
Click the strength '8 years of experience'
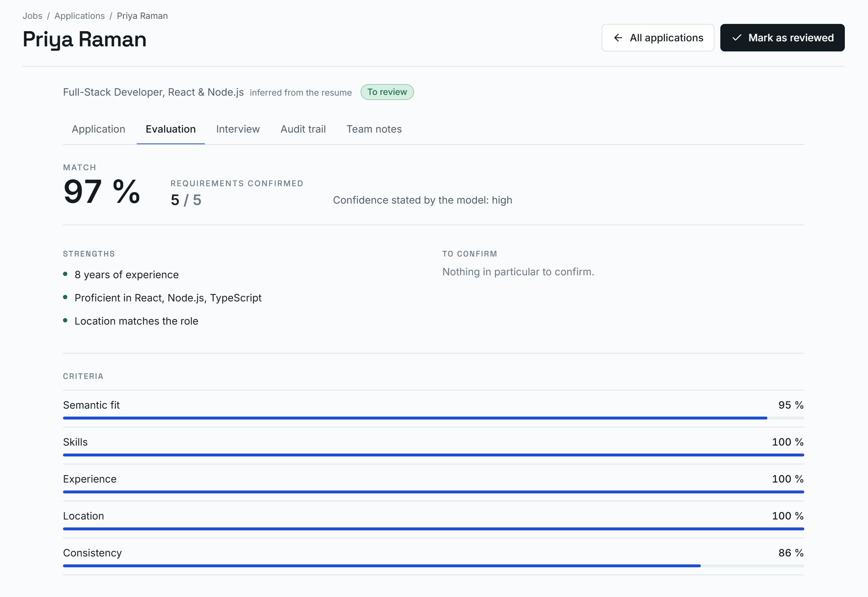127,275
